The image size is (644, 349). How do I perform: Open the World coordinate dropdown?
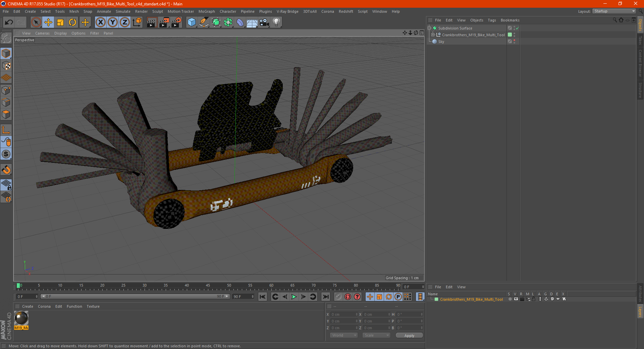[344, 335]
